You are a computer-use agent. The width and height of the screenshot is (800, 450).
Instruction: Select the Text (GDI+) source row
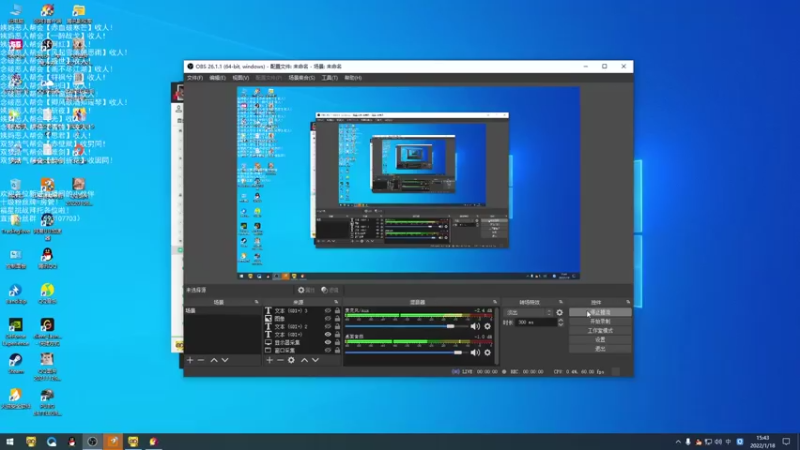click(x=302, y=335)
